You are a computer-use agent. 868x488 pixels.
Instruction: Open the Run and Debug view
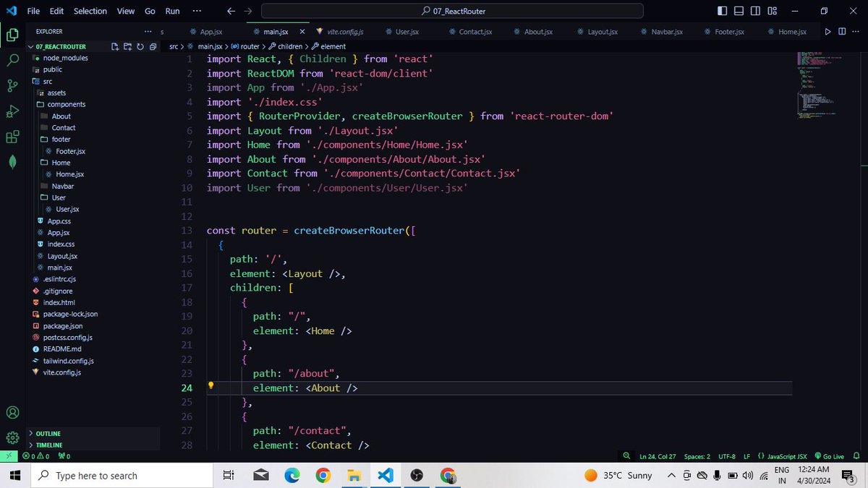(x=12, y=111)
